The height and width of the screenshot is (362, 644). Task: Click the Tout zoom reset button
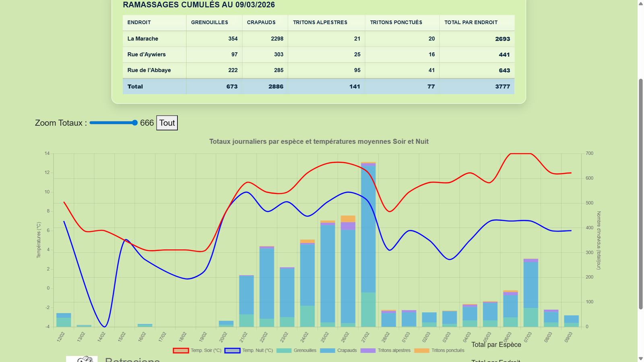point(167,123)
